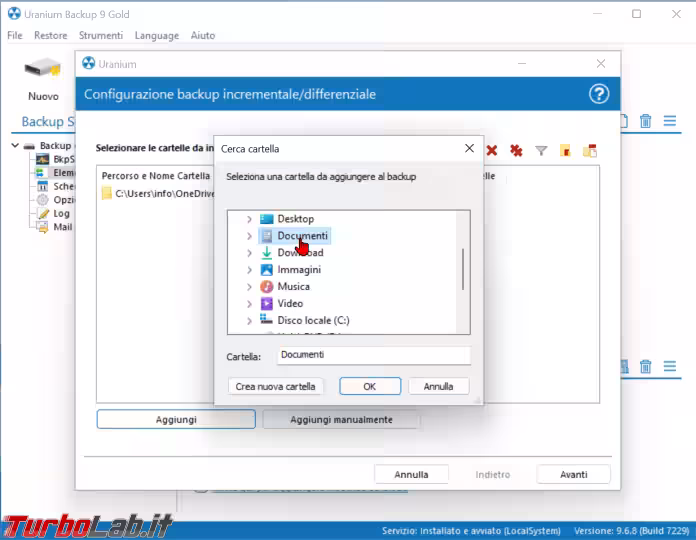
Task: Click the Uranium Backup logo in title bar
Action: pyautogui.click(x=14, y=14)
